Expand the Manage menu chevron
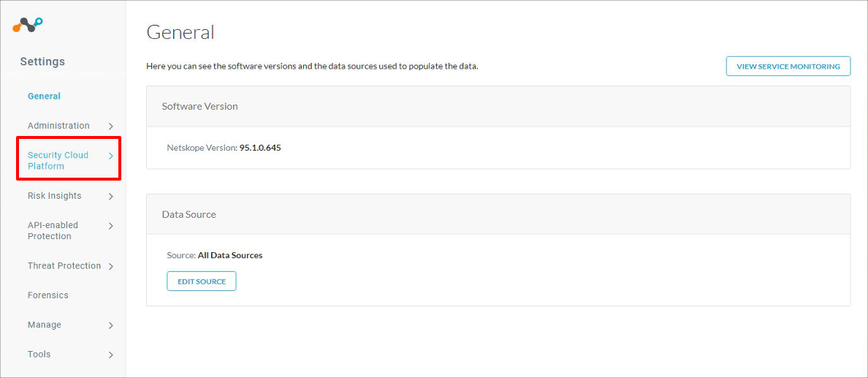 [x=111, y=325]
